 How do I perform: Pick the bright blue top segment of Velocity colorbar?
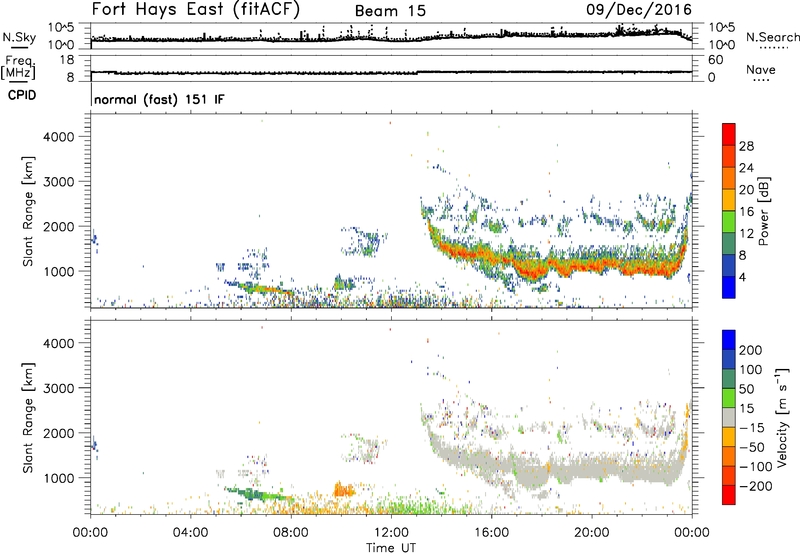(x=729, y=340)
